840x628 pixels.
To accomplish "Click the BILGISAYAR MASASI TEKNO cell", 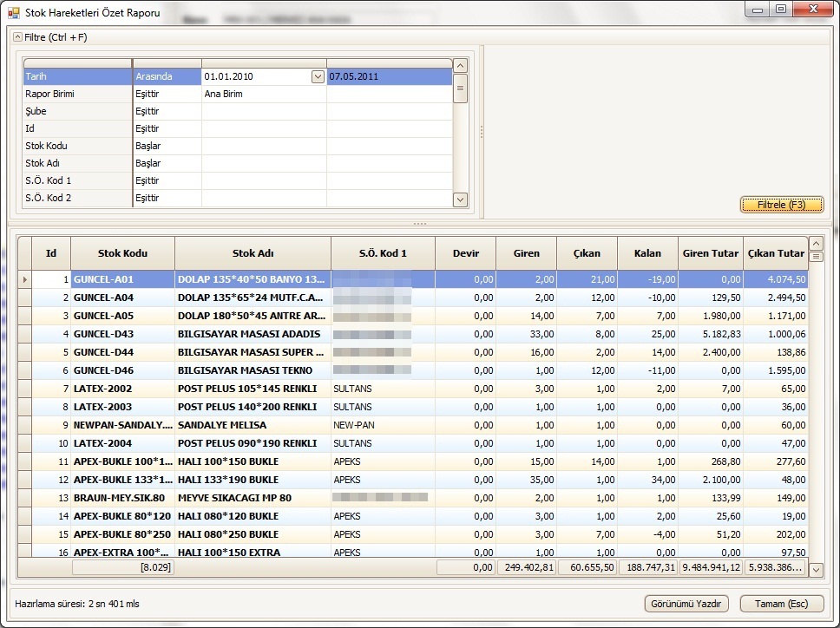I will coord(253,370).
